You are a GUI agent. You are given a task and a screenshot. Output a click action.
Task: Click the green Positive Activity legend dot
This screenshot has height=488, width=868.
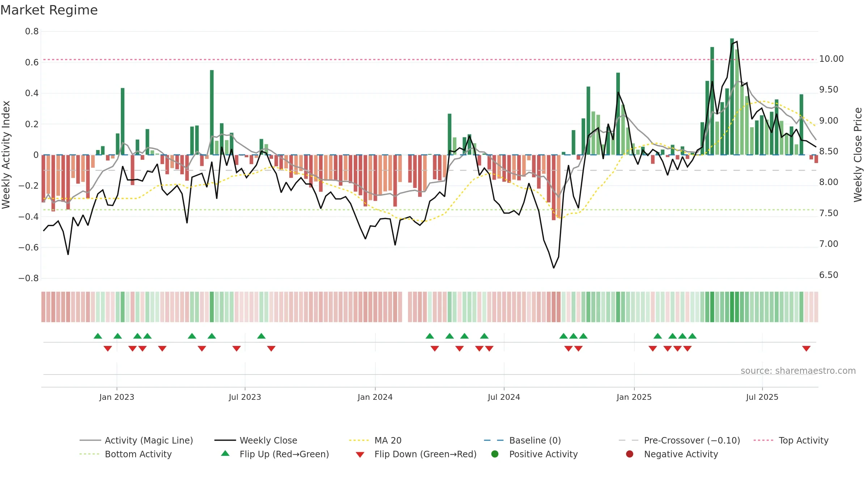pos(495,454)
